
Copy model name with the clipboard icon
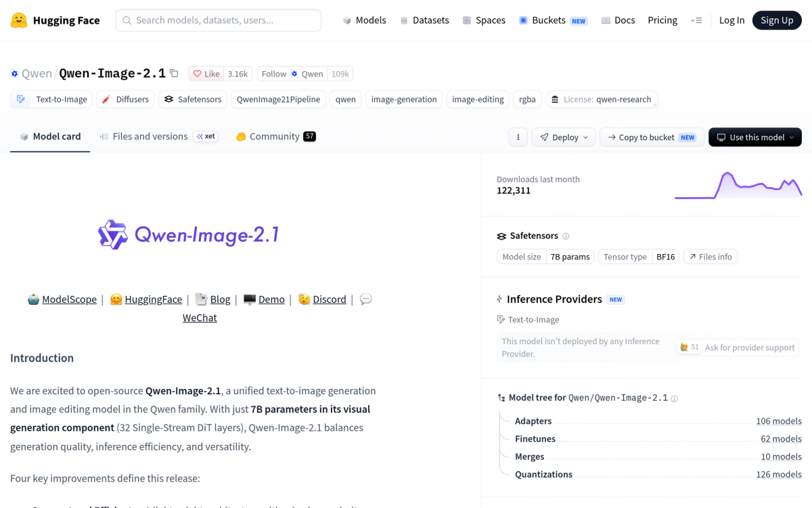174,73
